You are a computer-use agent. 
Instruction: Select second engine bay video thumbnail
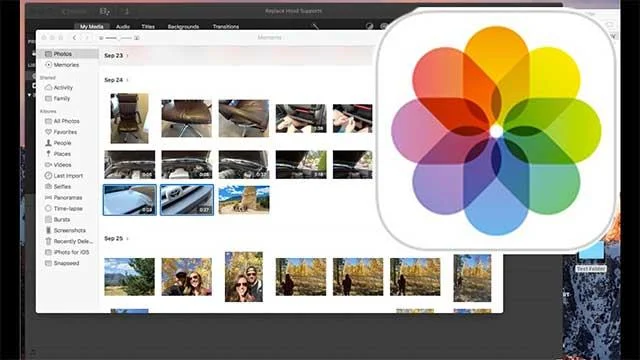[x=187, y=165]
